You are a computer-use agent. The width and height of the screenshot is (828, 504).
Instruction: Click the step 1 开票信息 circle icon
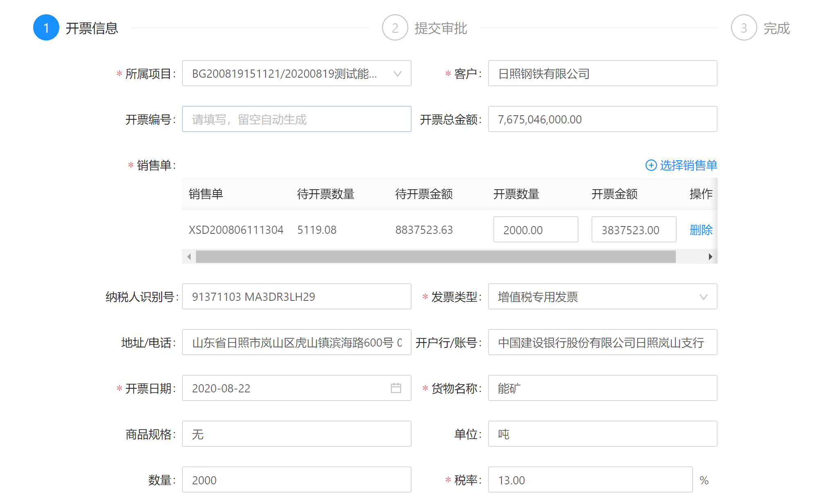click(46, 28)
